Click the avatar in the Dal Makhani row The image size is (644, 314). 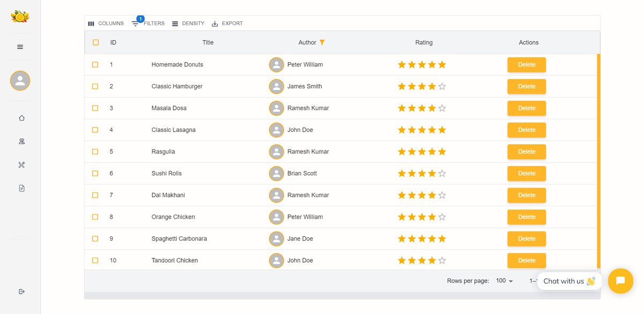[276, 196]
